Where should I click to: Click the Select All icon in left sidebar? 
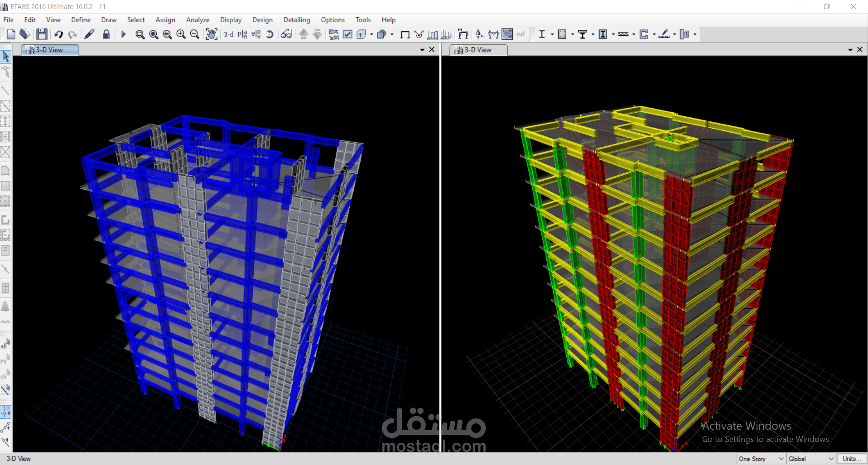click(x=5, y=344)
